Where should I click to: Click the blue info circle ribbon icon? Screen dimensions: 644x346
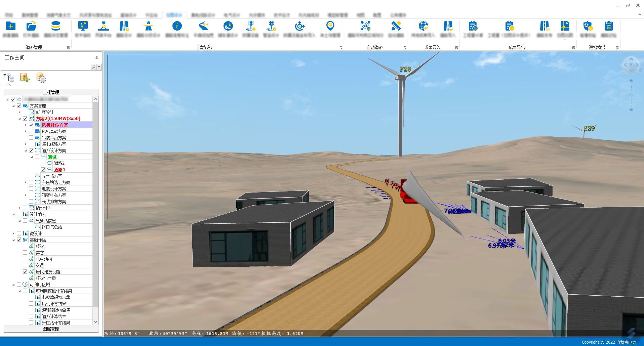(177, 26)
